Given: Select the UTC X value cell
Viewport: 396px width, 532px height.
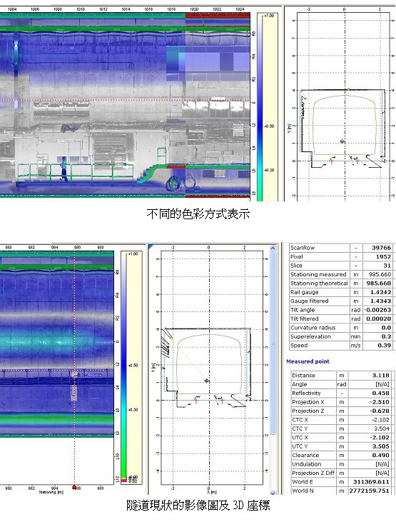Looking at the screenshot, I should tap(370, 437).
